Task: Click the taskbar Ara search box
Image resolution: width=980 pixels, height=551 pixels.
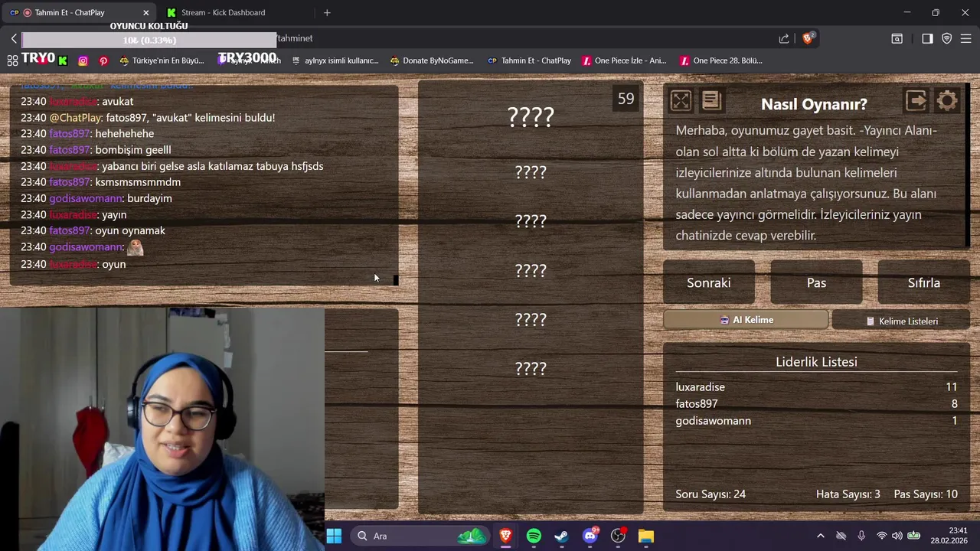Action: click(421, 536)
